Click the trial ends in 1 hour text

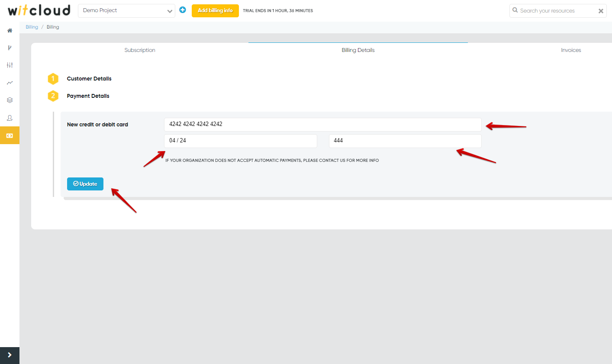coord(278,11)
